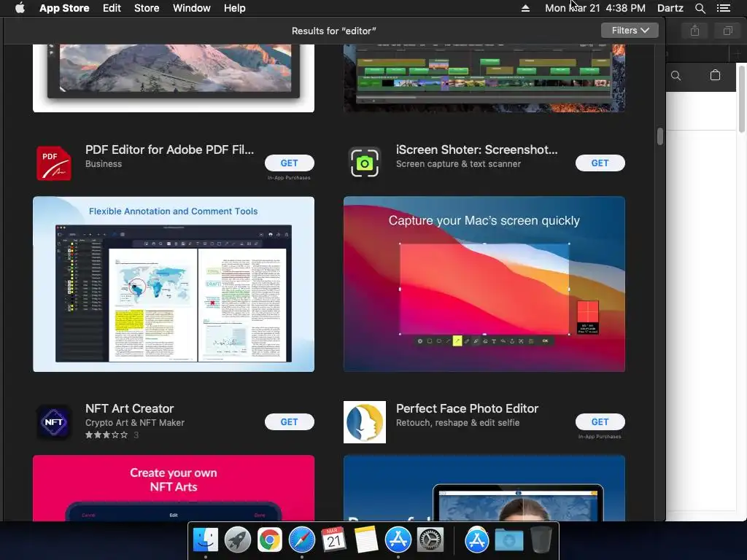
Task: Get the iScreen Shoter app
Action: pos(600,163)
